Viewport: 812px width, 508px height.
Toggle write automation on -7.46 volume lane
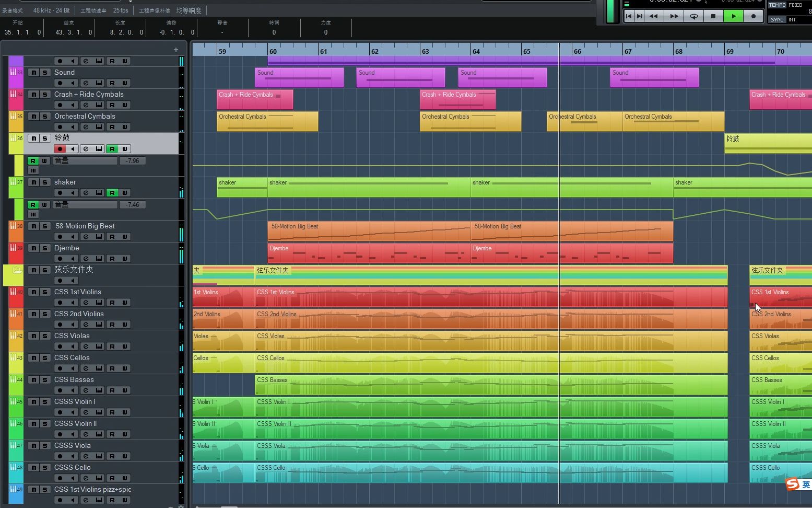pyautogui.click(x=45, y=205)
